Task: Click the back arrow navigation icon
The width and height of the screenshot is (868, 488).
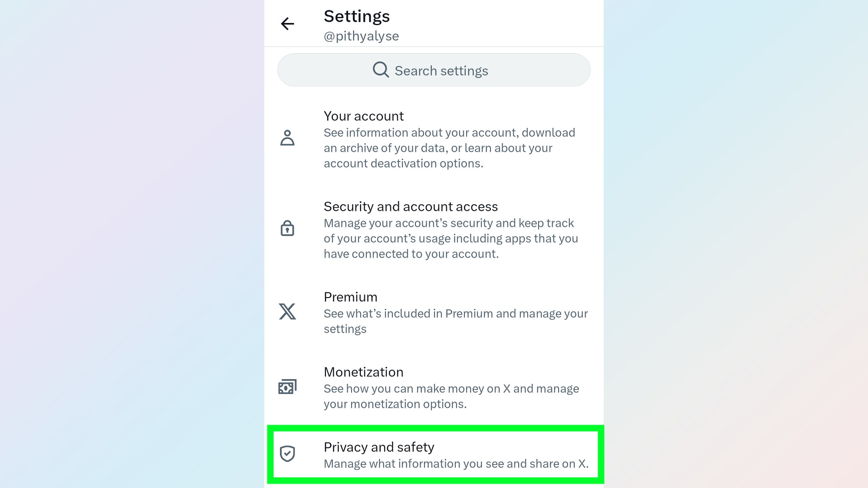Action: (x=287, y=24)
